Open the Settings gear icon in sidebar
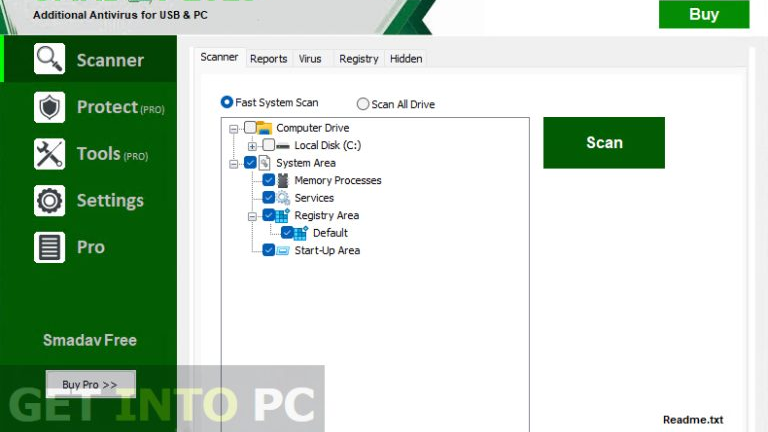 [x=49, y=200]
